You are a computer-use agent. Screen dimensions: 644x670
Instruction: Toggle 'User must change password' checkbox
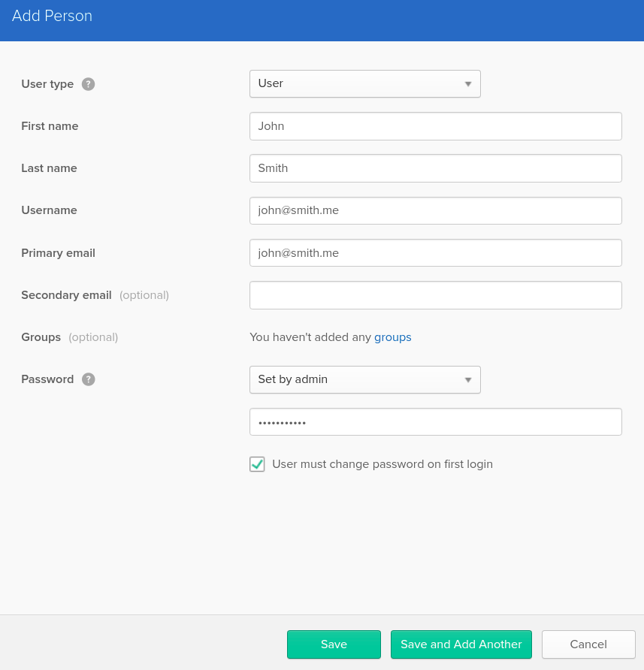click(x=257, y=464)
